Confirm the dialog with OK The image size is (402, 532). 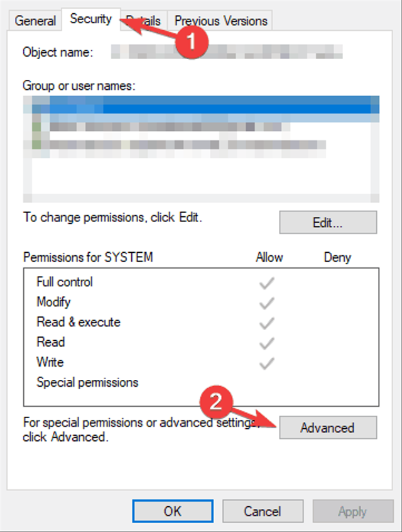pos(172,512)
